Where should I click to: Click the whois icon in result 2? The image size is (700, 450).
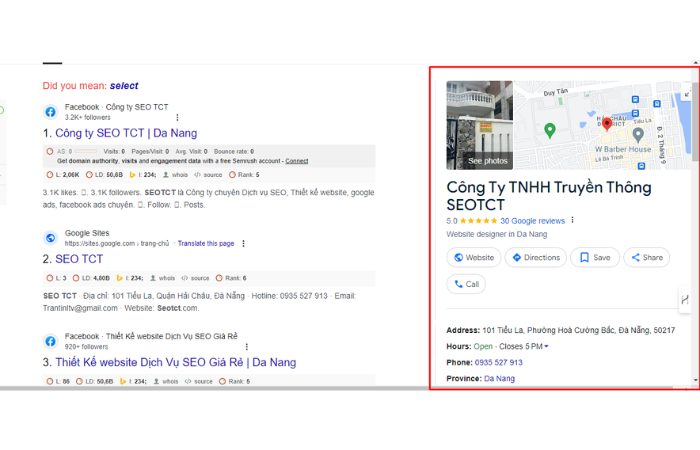(153, 278)
